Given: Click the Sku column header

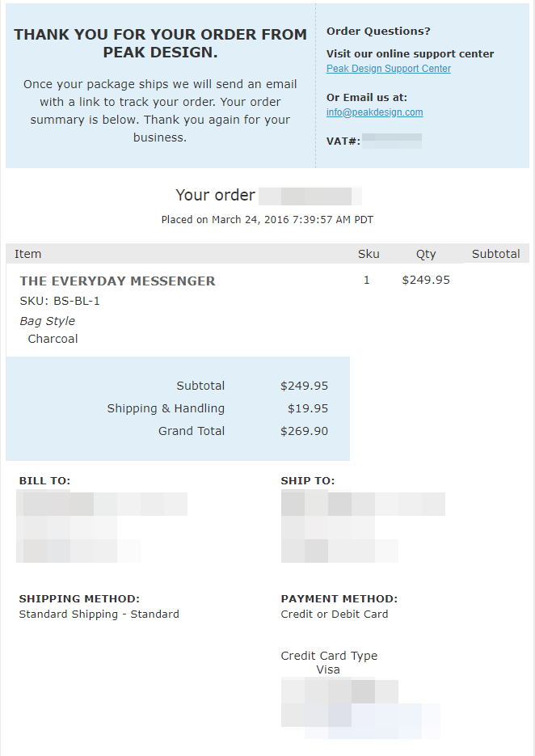Looking at the screenshot, I should (x=369, y=254).
